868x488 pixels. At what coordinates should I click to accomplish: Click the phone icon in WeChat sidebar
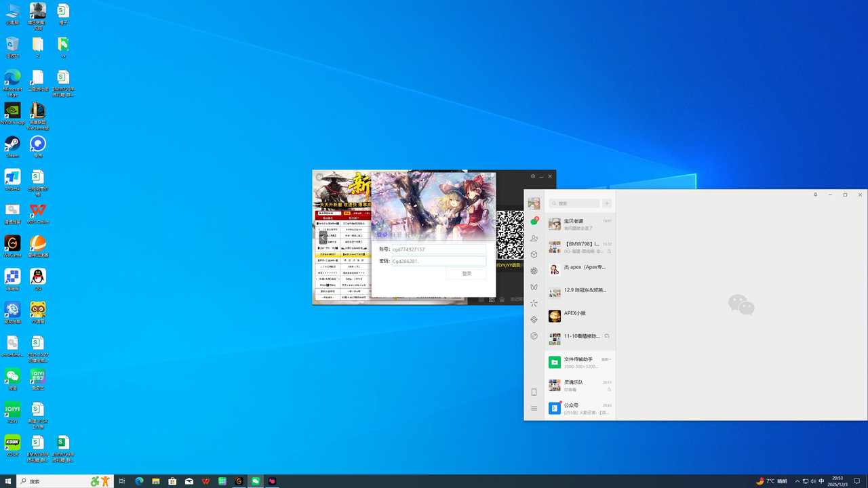534,392
